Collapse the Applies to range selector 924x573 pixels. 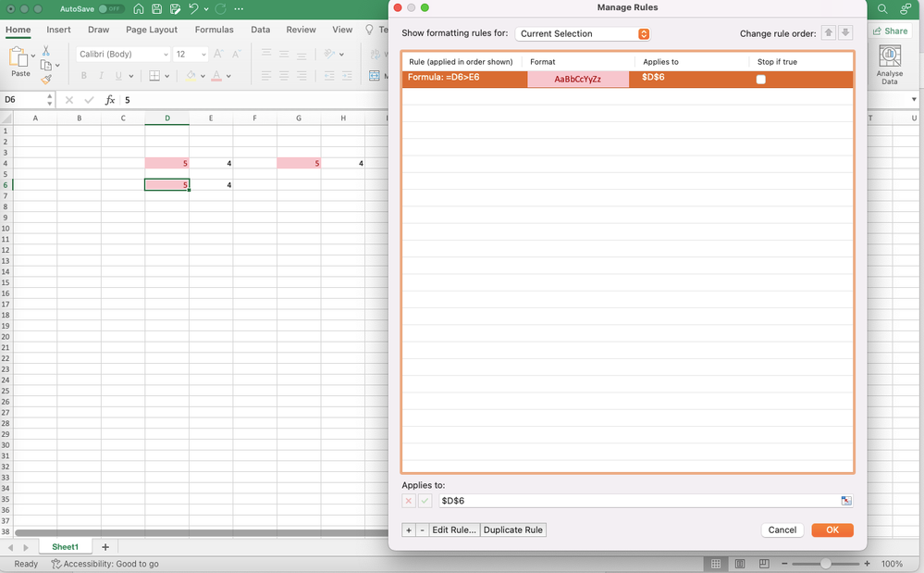coord(845,500)
